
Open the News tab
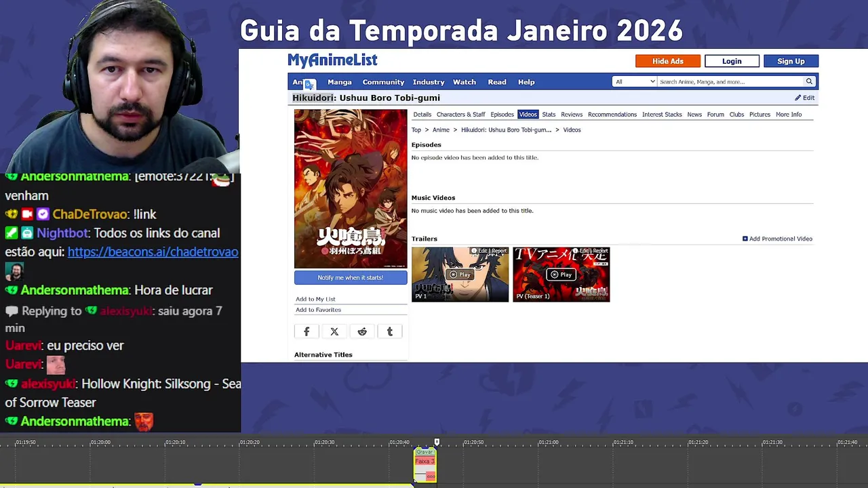click(x=694, y=115)
